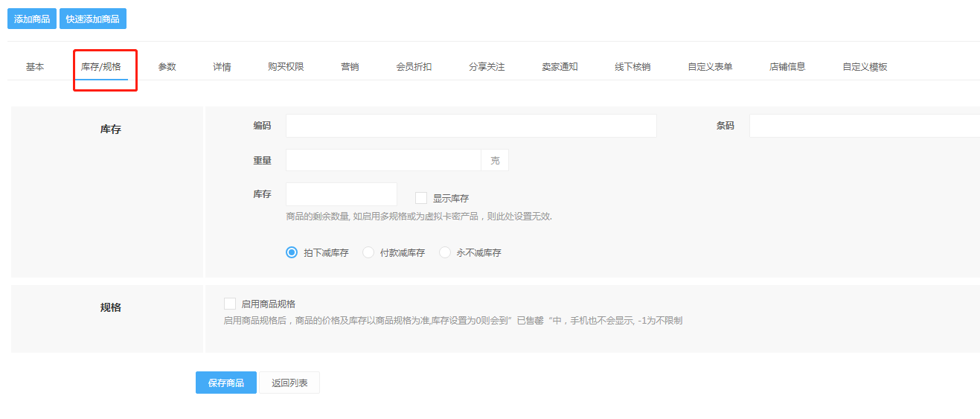Open the 卖家通知 tab
This screenshot has width=980, height=419.
point(560,67)
